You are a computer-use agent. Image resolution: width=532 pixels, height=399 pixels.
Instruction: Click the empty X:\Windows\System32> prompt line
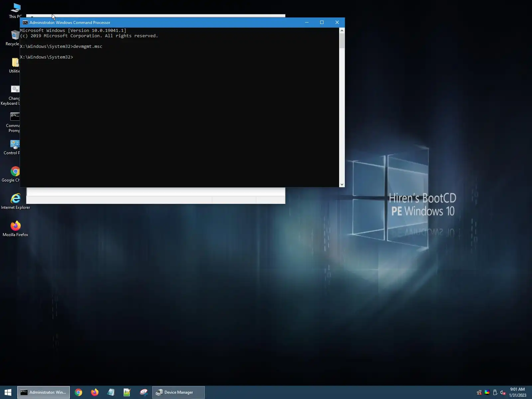[47, 57]
